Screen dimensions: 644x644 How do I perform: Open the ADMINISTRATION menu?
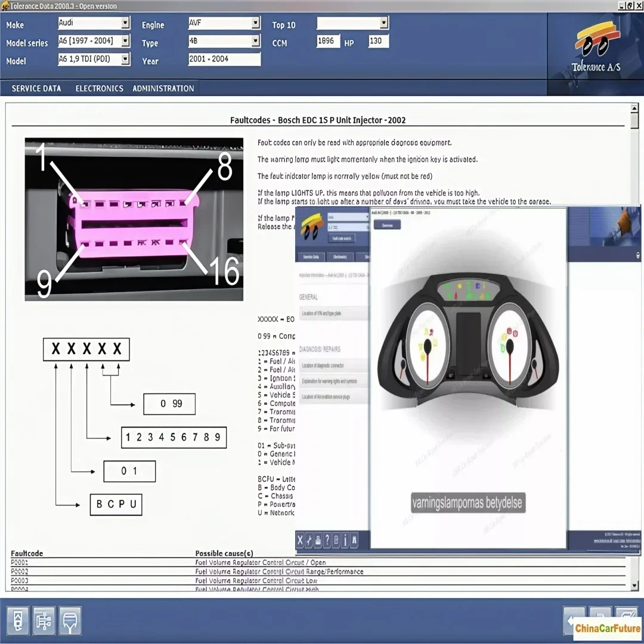pos(163,88)
